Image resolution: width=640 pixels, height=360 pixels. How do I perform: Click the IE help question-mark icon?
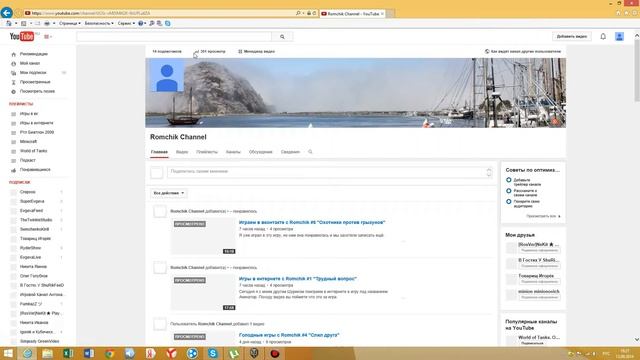pos(141,24)
